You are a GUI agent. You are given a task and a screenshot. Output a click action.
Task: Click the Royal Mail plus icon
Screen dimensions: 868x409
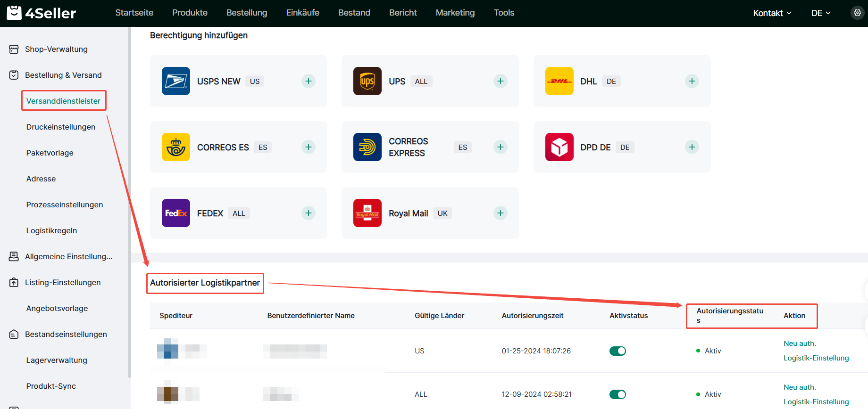point(500,213)
